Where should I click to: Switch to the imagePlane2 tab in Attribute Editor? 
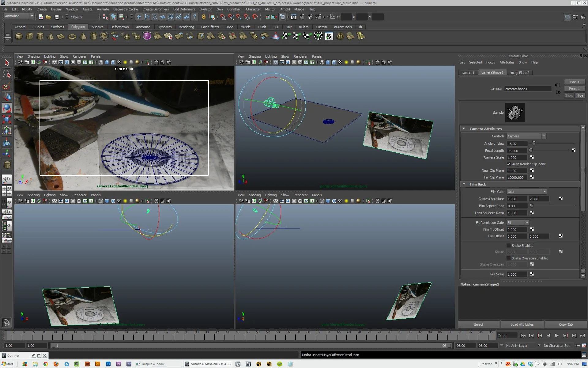(x=520, y=72)
